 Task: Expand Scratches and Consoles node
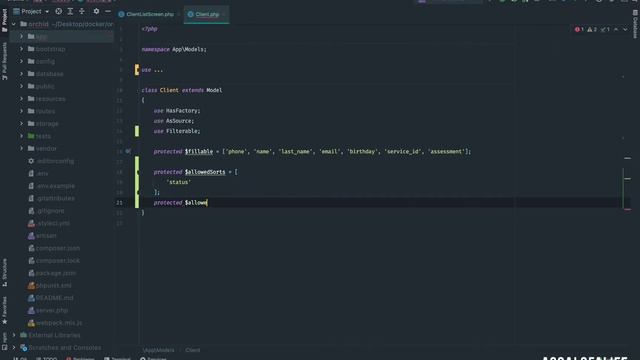[x=14, y=348]
